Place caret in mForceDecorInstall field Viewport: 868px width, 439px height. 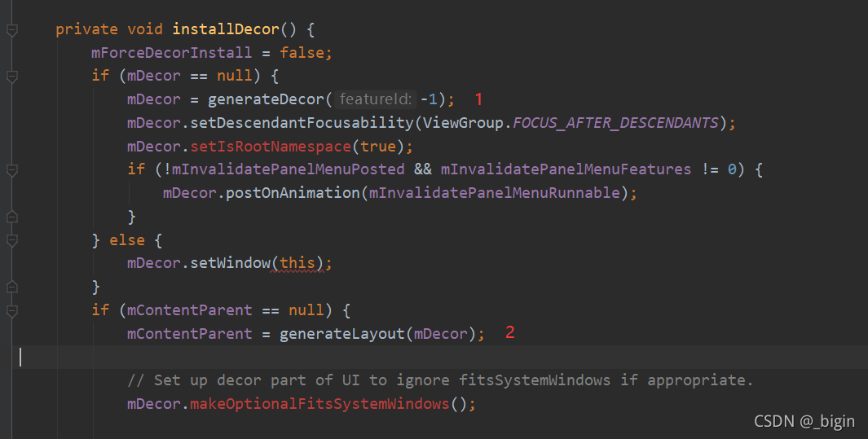pos(172,52)
